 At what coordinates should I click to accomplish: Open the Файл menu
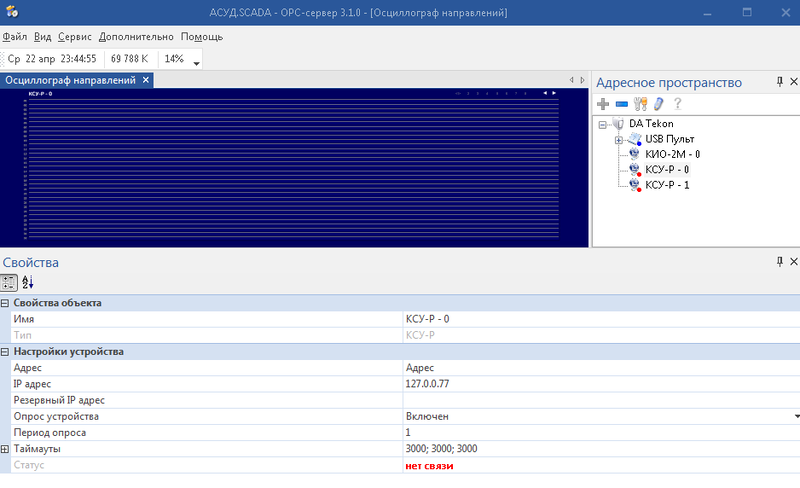[15, 37]
